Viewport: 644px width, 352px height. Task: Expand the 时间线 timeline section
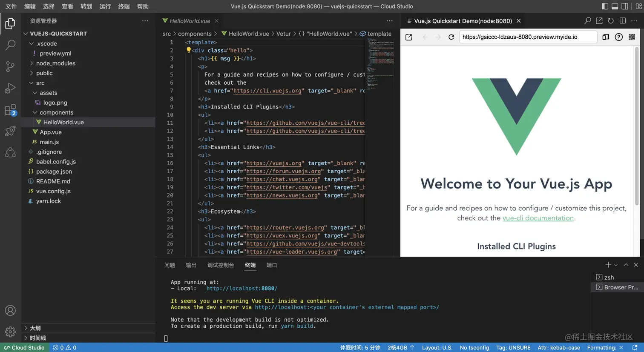pos(88,338)
